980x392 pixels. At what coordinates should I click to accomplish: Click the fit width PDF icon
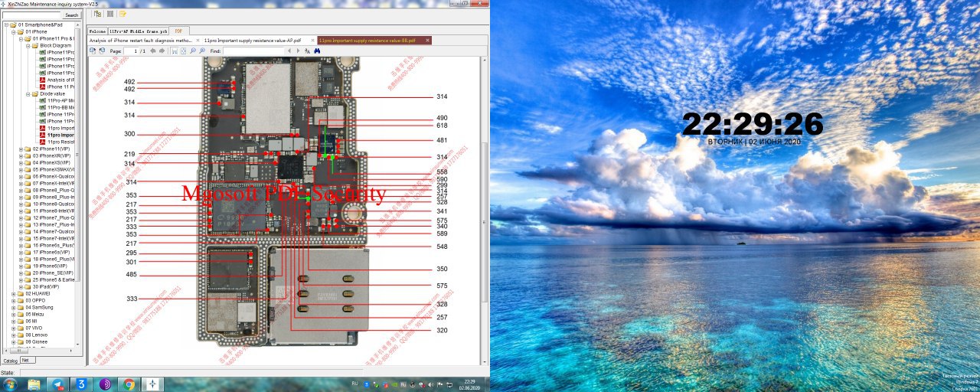[x=175, y=51]
